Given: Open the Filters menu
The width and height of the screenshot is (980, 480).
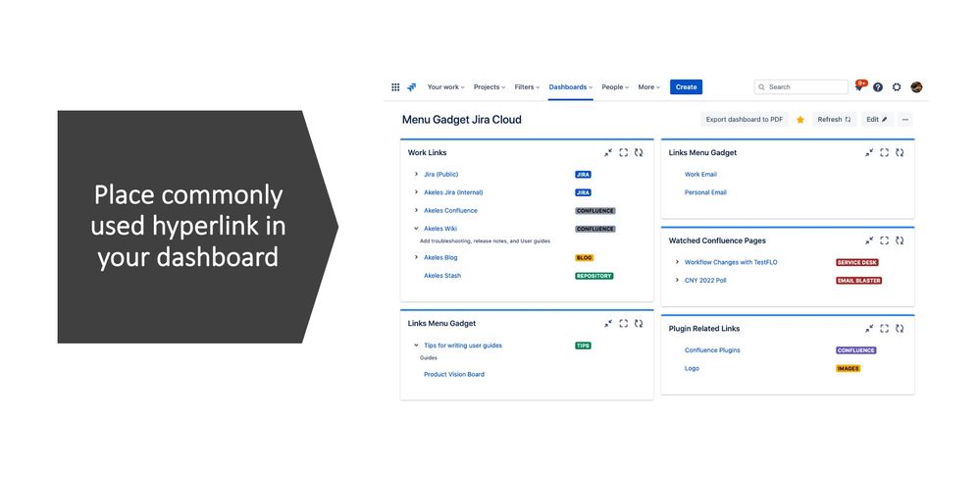Looking at the screenshot, I should pos(527,87).
